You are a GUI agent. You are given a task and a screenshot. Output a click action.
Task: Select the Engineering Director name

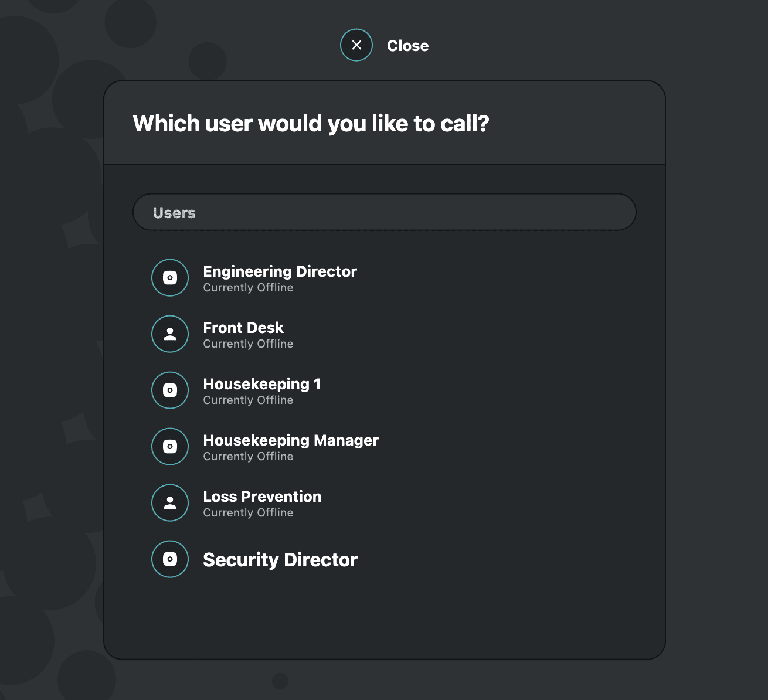[280, 271]
